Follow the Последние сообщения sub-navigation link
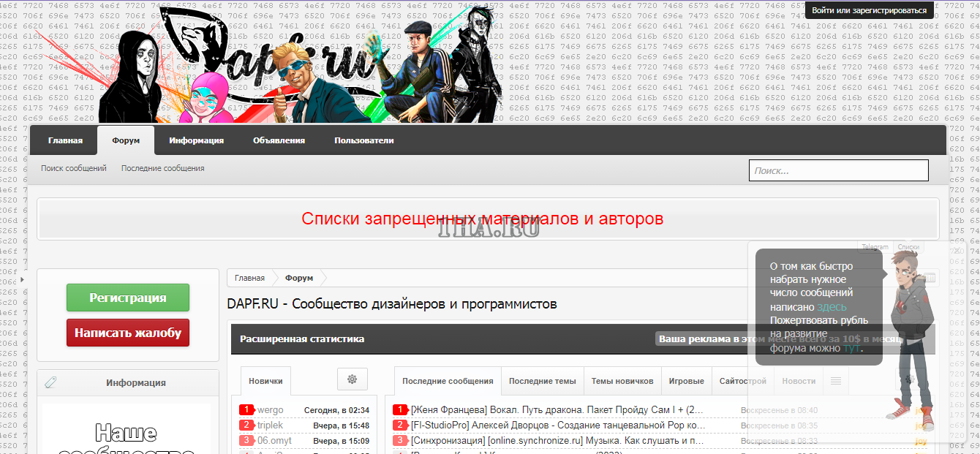 tap(162, 168)
